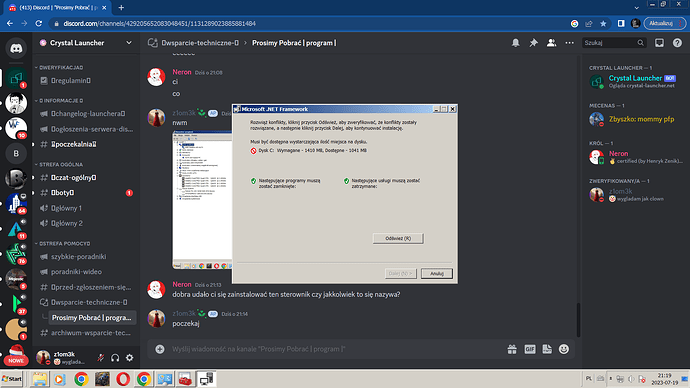Viewport: 690px width, 388px height.
Task: Reload page in Chrome
Action: coord(39,23)
